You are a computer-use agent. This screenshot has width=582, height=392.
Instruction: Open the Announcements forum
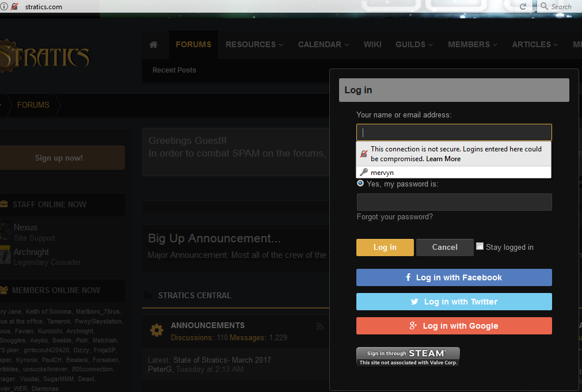(x=207, y=326)
